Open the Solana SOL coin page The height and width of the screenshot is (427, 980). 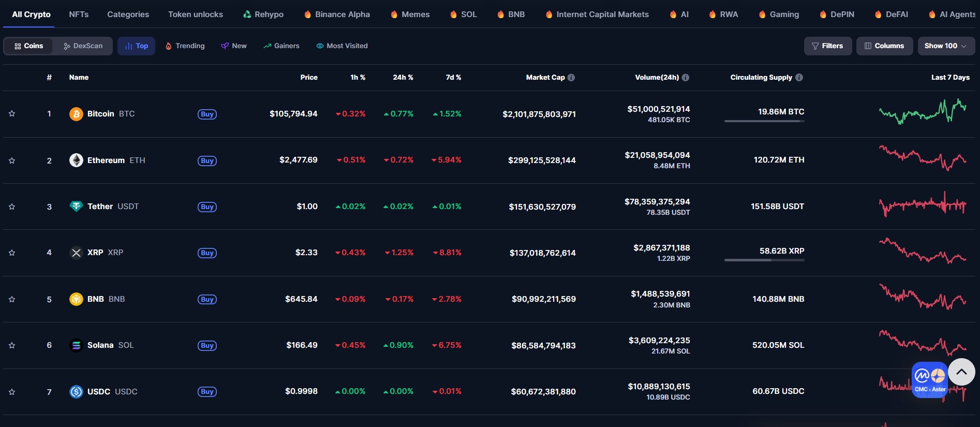(110, 345)
